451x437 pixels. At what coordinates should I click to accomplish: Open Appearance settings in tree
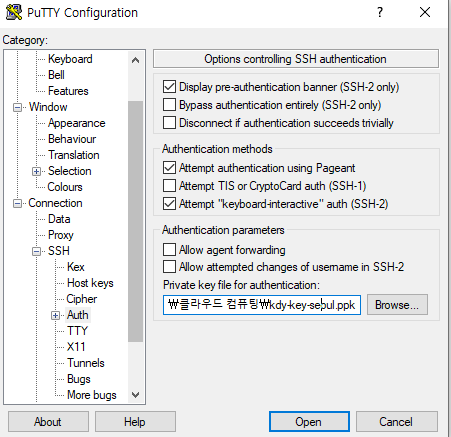point(77,123)
